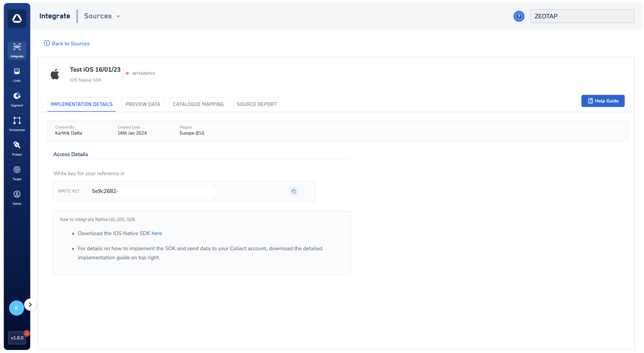The width and height of the screenshot is (644, 353).
Task: Open the Integrate section in sidebar
Action: click(17, 50)
